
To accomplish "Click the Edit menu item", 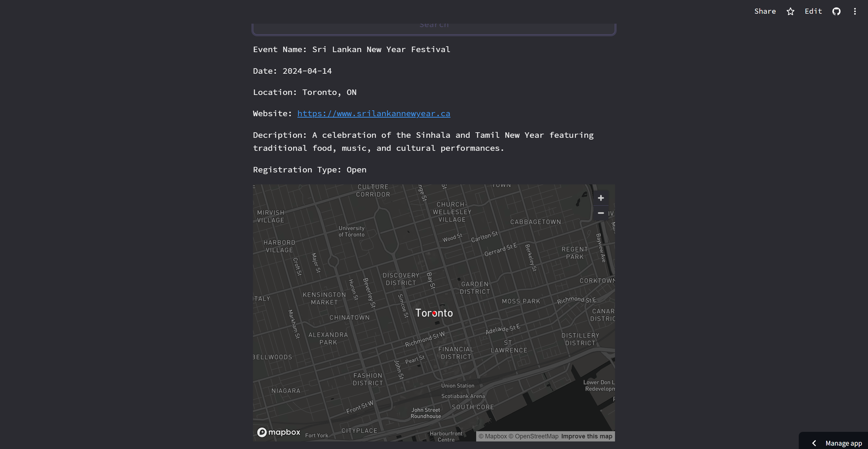I will (x=813, y=11).
